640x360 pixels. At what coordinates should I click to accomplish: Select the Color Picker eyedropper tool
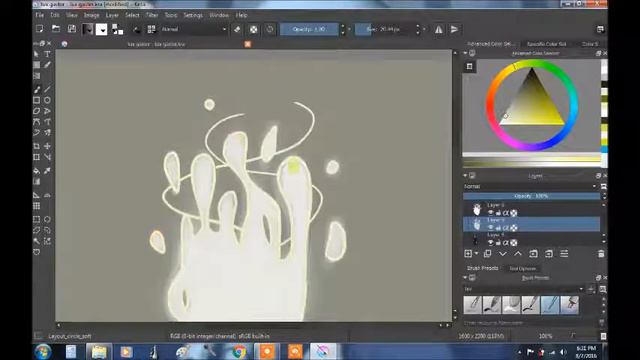[x=47, y=171]
